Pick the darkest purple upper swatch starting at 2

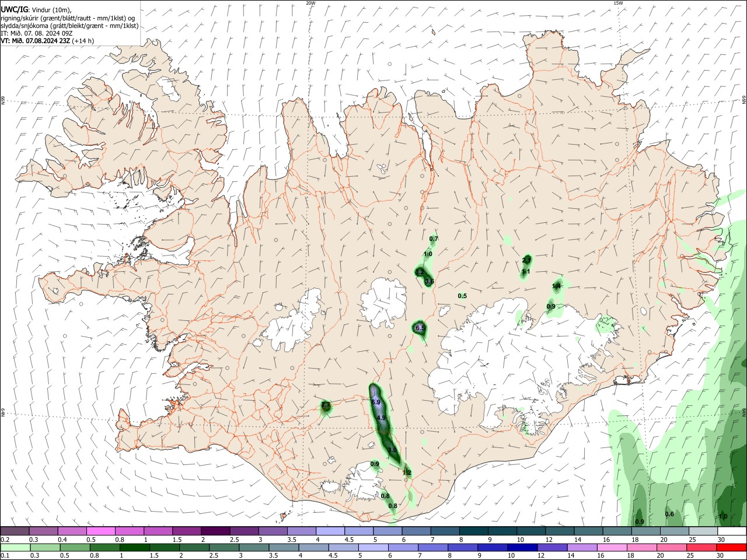tap(215, 531)
